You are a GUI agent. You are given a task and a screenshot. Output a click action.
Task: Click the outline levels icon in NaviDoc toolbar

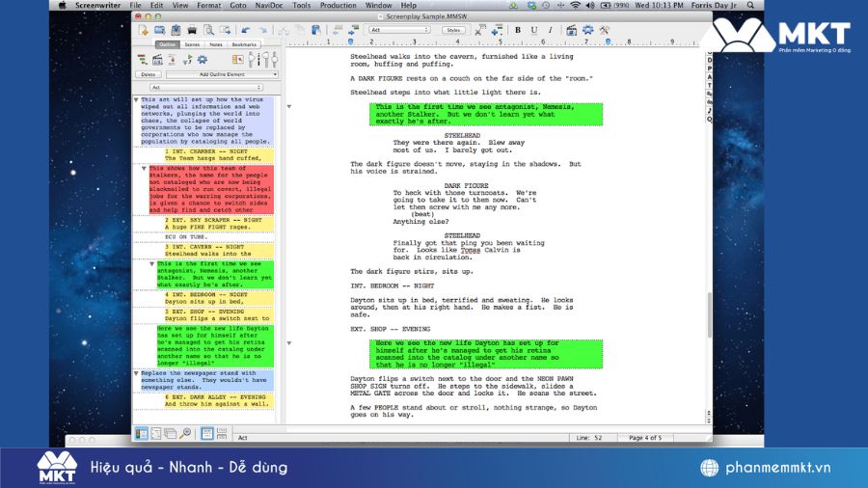click(x=143, y=59)
